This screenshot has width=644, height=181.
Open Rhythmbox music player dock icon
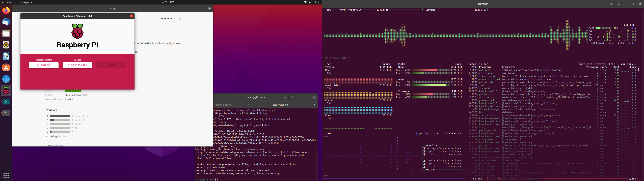pos(6,45)
